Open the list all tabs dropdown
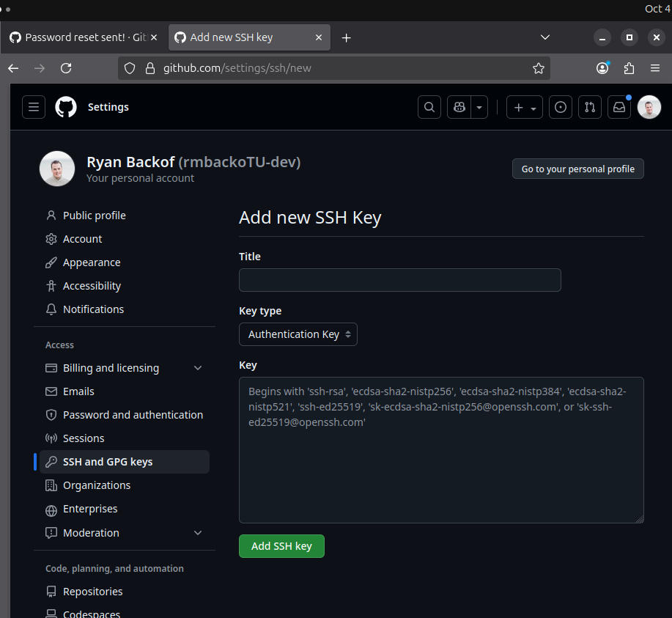 click(544, 37)
